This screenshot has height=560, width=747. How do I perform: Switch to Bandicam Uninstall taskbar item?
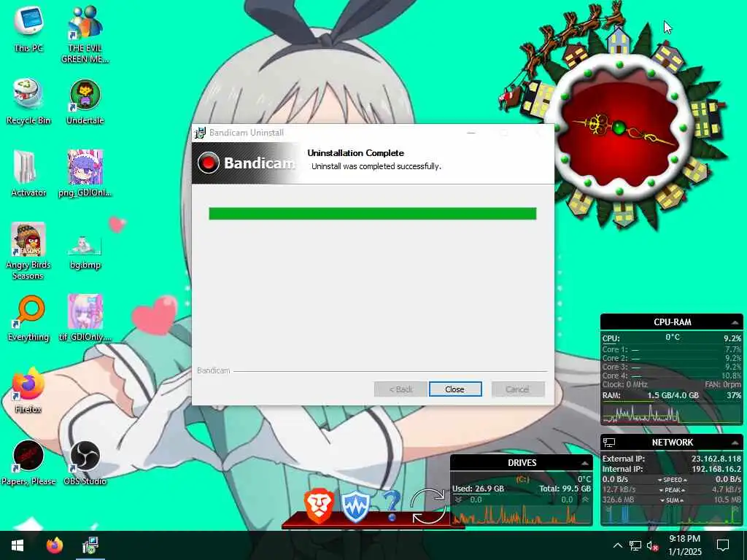(x=90, y=545)
